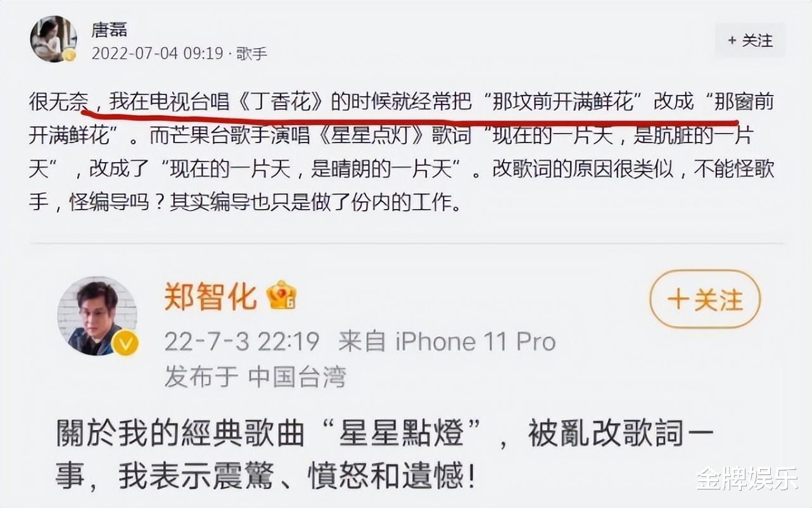
Task: Click 发布于 中国台湾 location text
Action: 255,377
